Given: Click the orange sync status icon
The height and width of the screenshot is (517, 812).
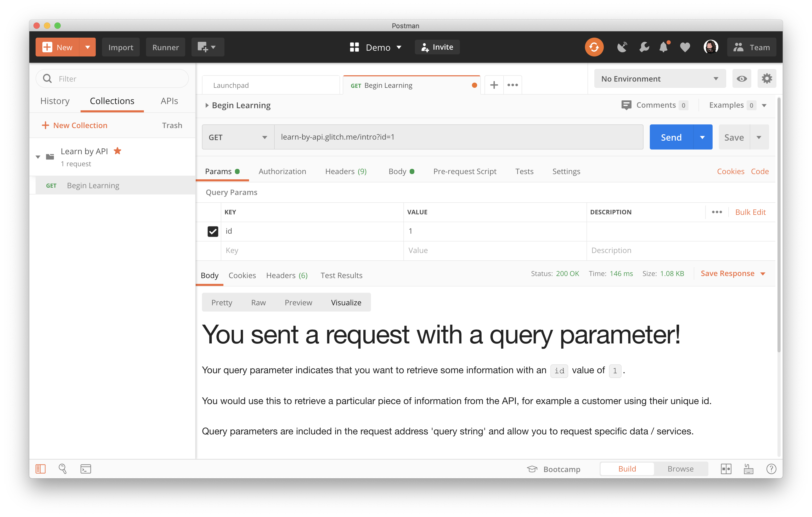Looking at the screenshot, I should pos(594,47).
